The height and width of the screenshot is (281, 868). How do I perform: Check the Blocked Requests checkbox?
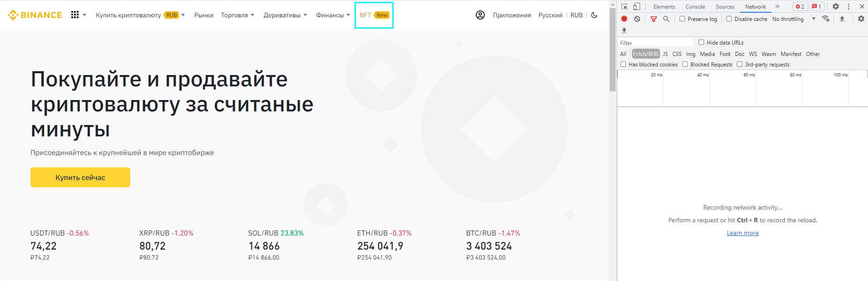point(685,64)
